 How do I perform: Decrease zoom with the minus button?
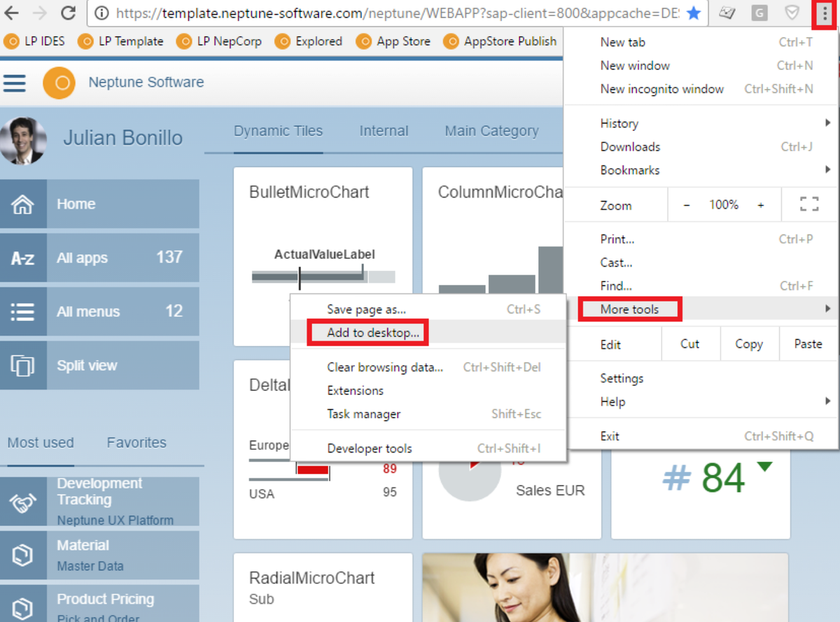point(685,205)
